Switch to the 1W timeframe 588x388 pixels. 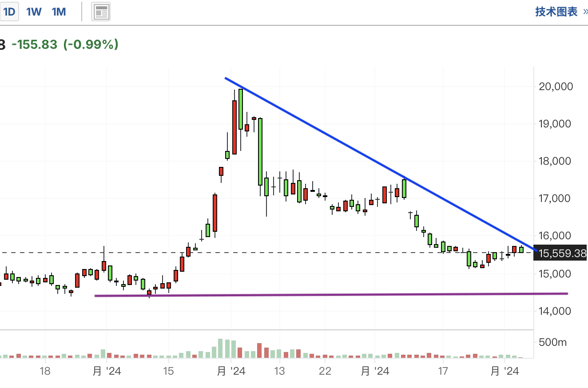pyautogui.click(x=34, y=12)
